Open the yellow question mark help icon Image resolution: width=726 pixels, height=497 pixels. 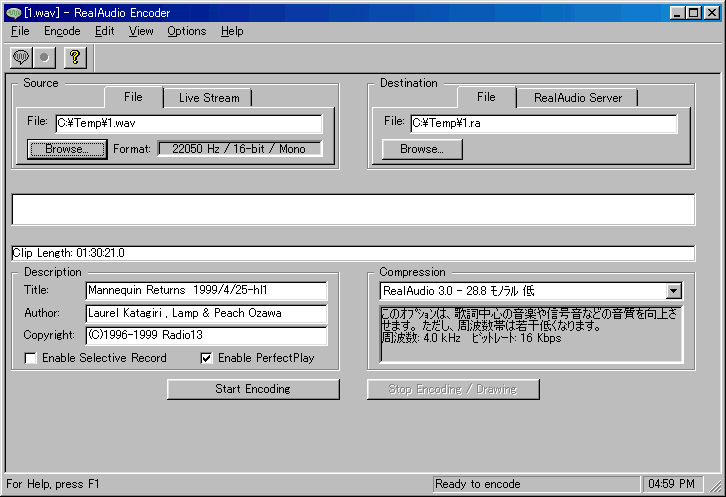click(75, 57)
